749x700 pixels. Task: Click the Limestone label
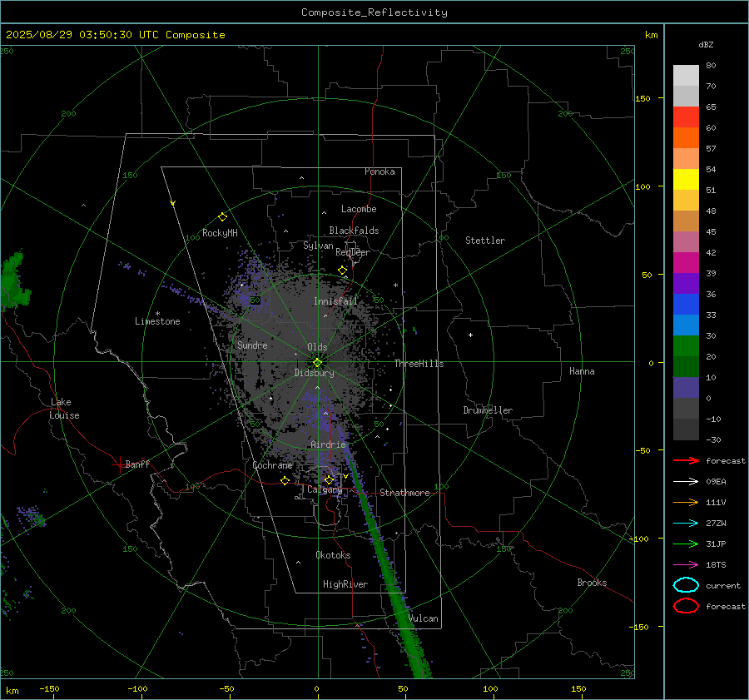point(157,321)
